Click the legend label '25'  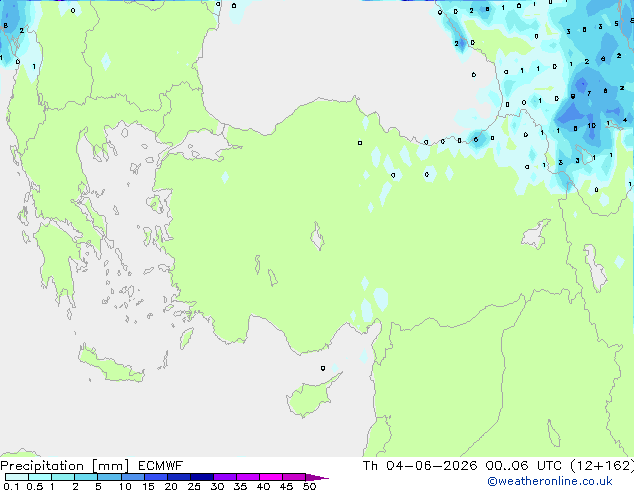point(194,486)
